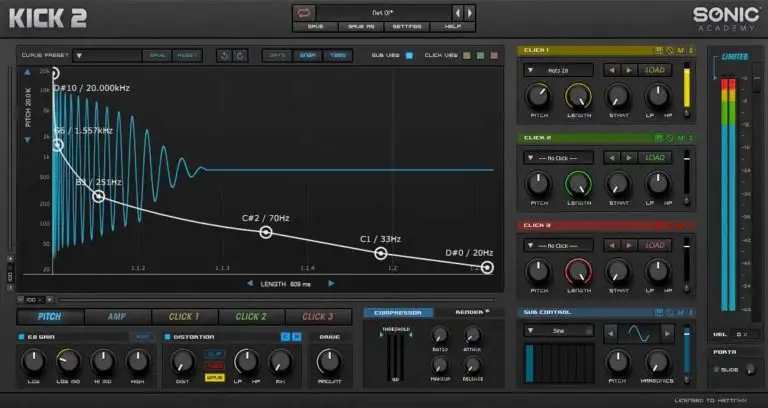The image size is (768, 408).
Task: Click the Save preset button
Action: coord(315,26)
